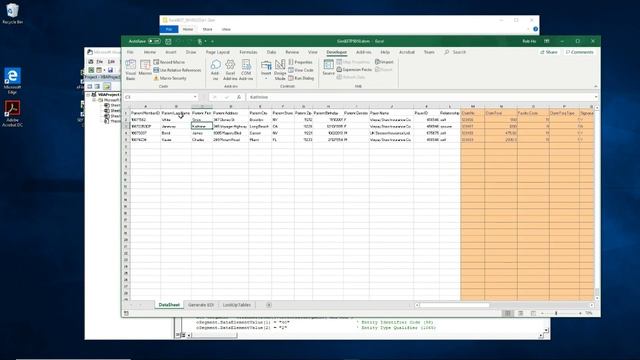Switch to Page Break Preview icon
640x360 pixels.
click(x=533, y=313)
